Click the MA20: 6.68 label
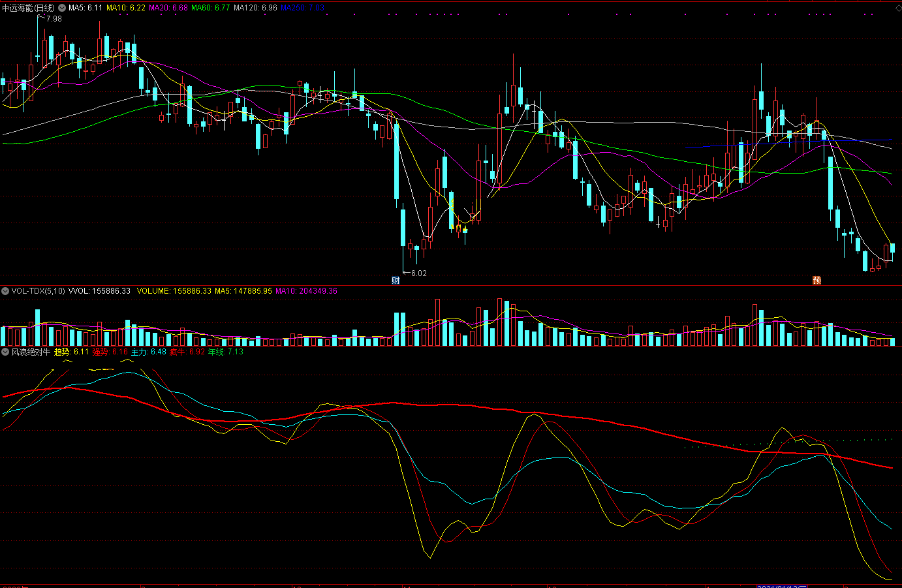This screenshot has height=588, width=902. 168,8
